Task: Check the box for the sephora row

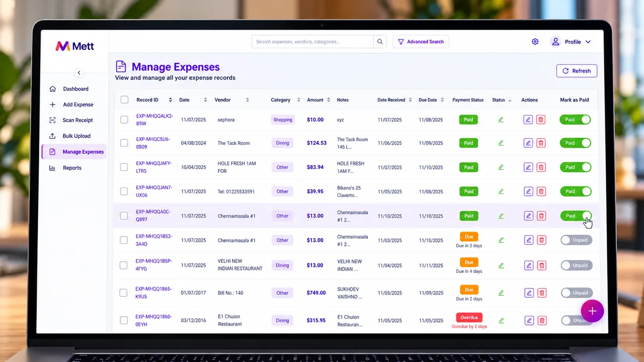Action: 124,120
